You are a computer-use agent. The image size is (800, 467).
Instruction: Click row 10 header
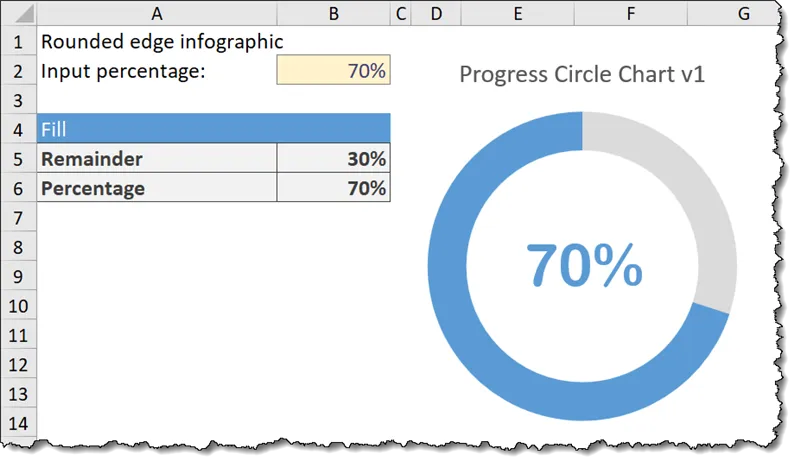point(18,306)
